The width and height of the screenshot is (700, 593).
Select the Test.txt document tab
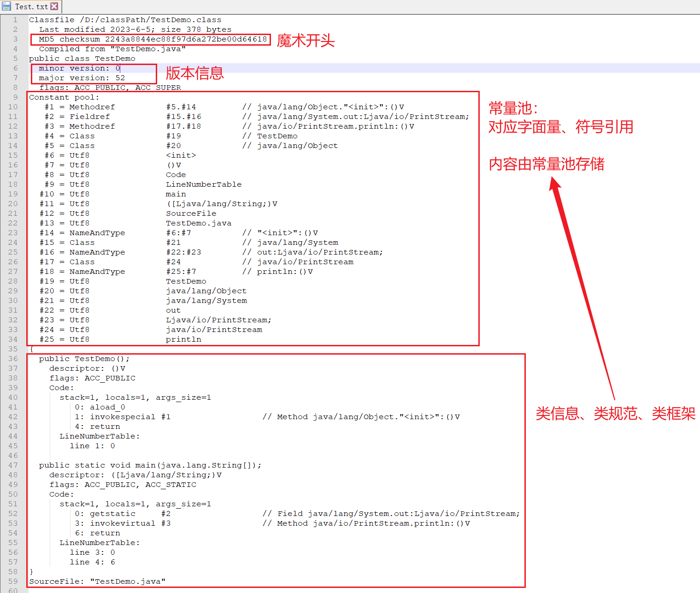[x=31, y=6]
